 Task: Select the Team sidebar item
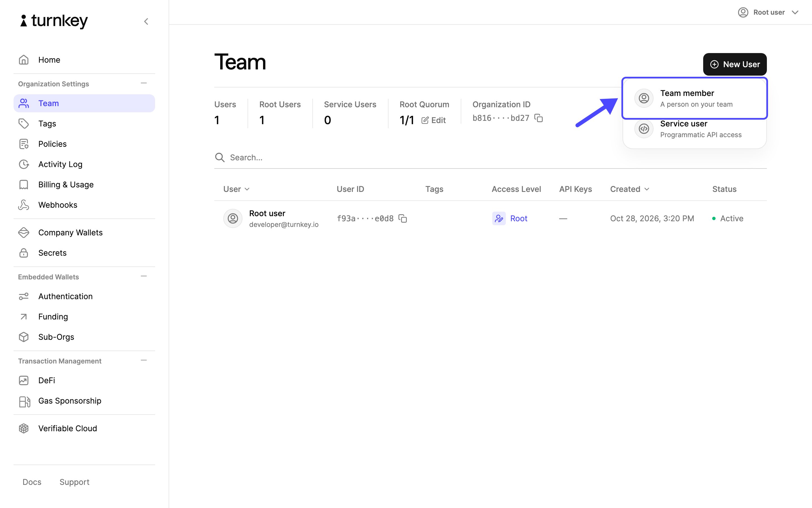point(84,103)
